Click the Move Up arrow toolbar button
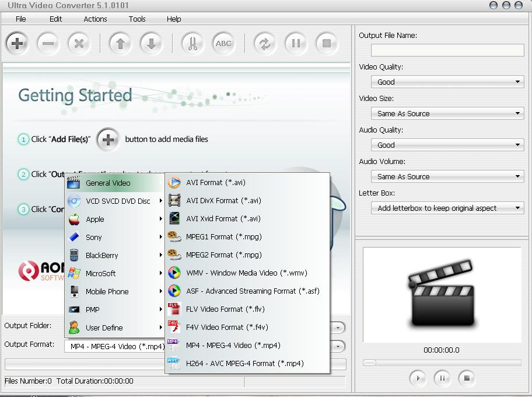The height and width of the screenshot is (397, 532). pos(120,43)
